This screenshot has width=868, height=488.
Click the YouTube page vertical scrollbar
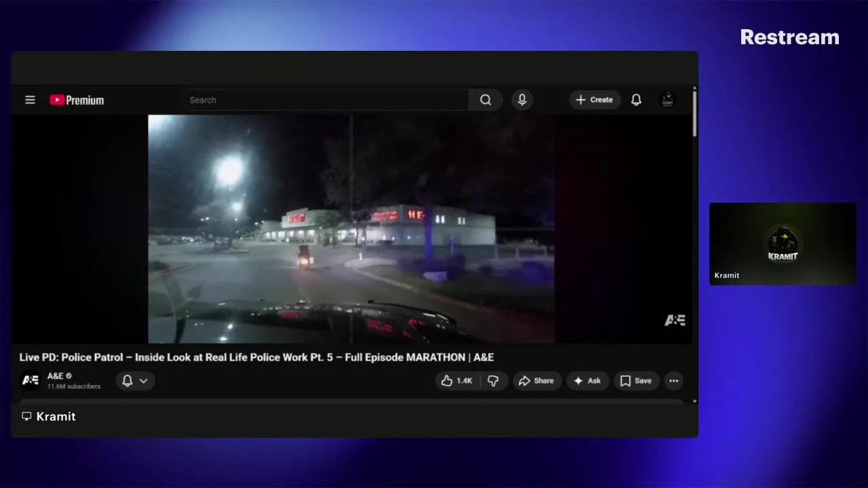(x=694, y=113)
